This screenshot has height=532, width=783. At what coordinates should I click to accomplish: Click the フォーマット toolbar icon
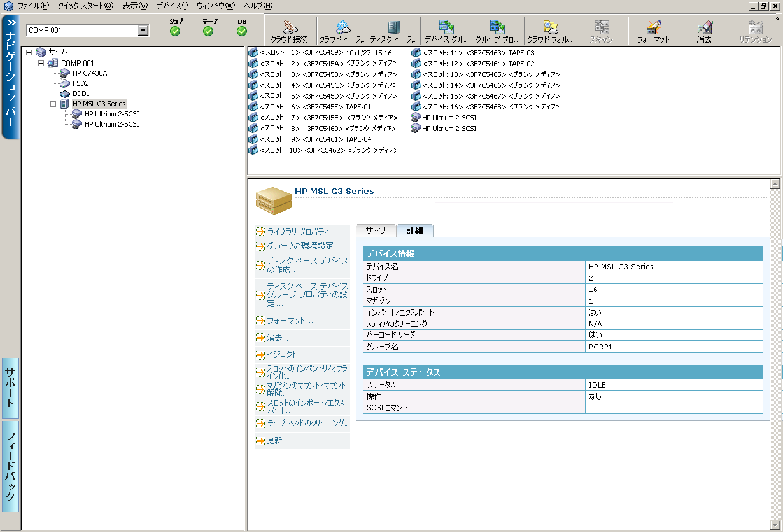click(x=653, y=27)
